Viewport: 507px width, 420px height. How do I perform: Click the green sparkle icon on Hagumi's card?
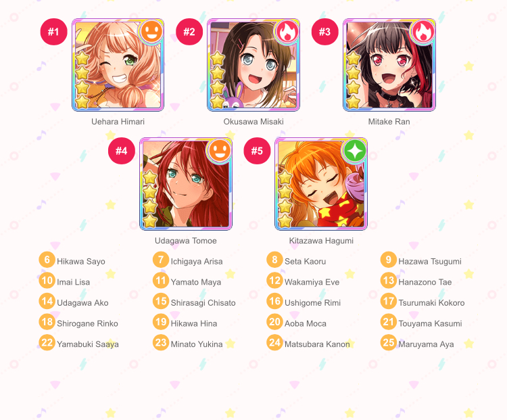[354, 150]
